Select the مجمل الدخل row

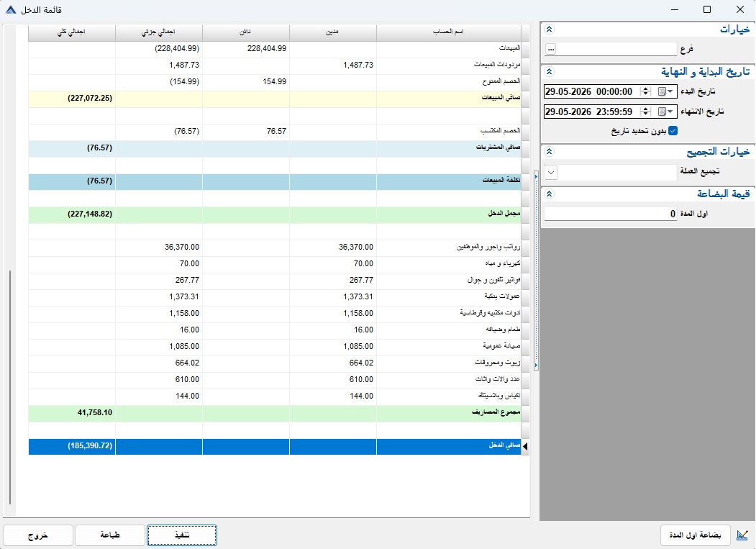tap(275, 214)
